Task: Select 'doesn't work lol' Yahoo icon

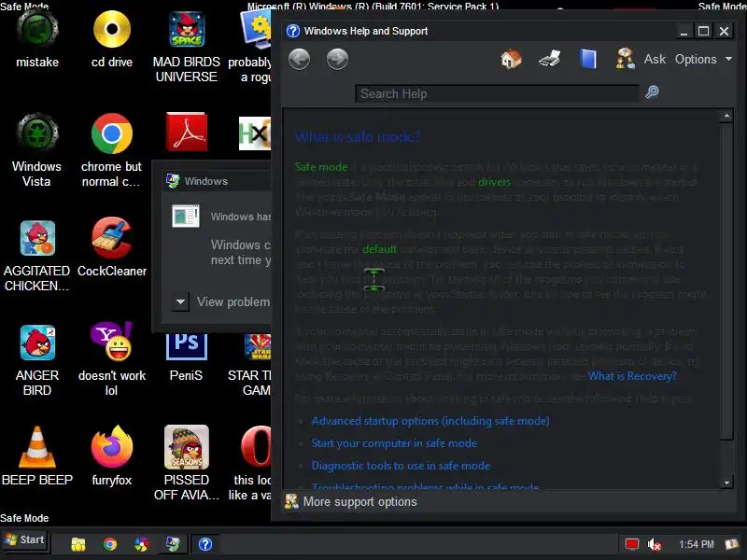Action: pyautogui.click(x=112, y=360)
